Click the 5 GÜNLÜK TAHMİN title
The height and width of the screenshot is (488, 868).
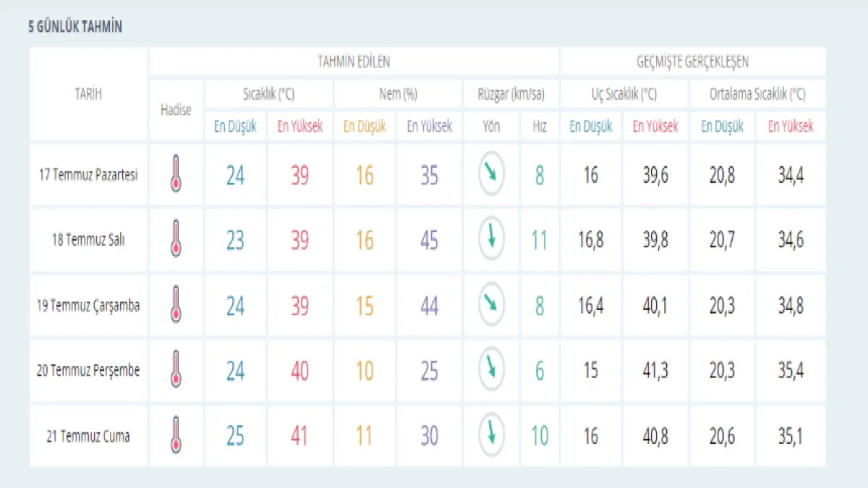click(x=75, y=27)
